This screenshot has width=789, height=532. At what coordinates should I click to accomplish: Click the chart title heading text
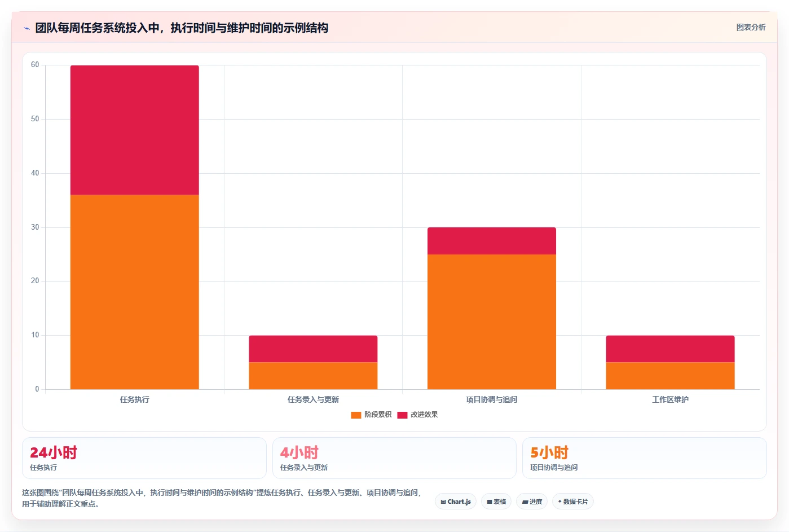coord(182,28)
